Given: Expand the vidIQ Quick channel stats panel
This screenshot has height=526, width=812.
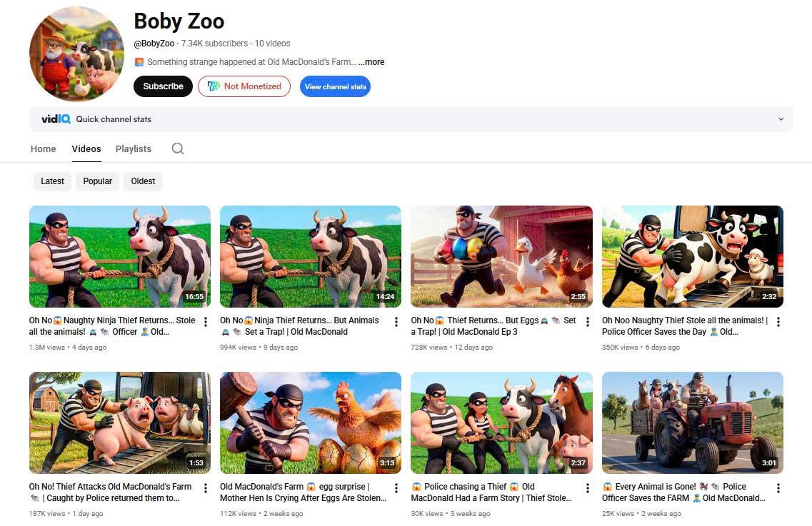Looking at the screenshot, I should (781, 119).
